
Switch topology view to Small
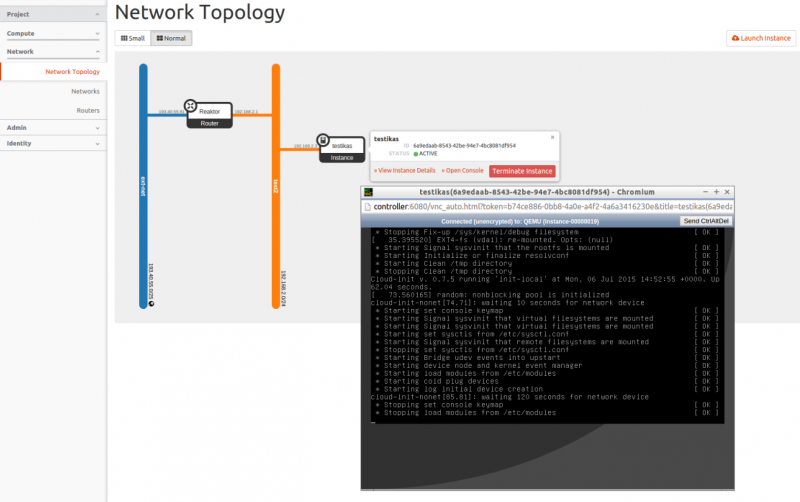tap(133, 38)
